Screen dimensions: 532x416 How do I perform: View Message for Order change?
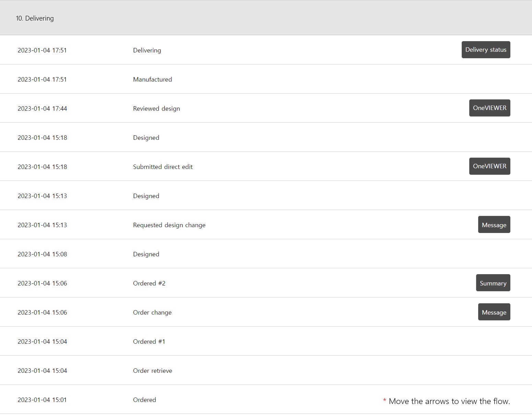point(494,312)
